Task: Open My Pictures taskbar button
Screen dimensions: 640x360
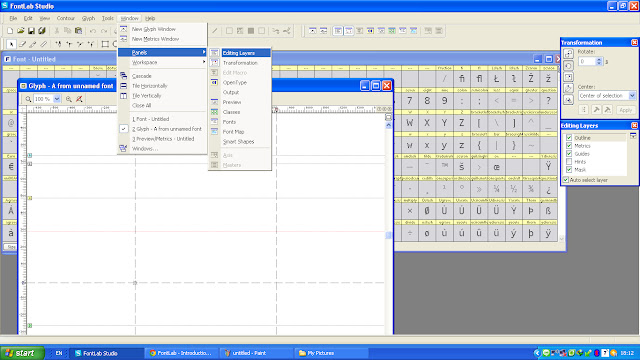Action: pyautogui.click(x=331, y=353)
